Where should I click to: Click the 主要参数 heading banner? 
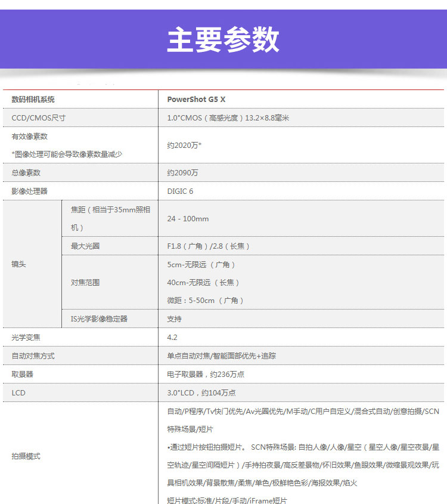pos(223,39)
